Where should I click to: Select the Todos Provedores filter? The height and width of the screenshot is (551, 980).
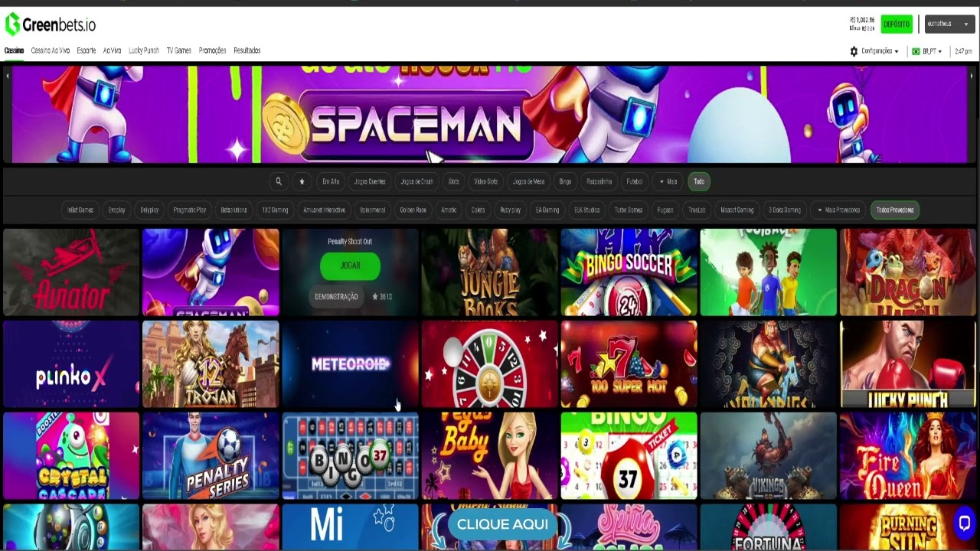(895, 210)
